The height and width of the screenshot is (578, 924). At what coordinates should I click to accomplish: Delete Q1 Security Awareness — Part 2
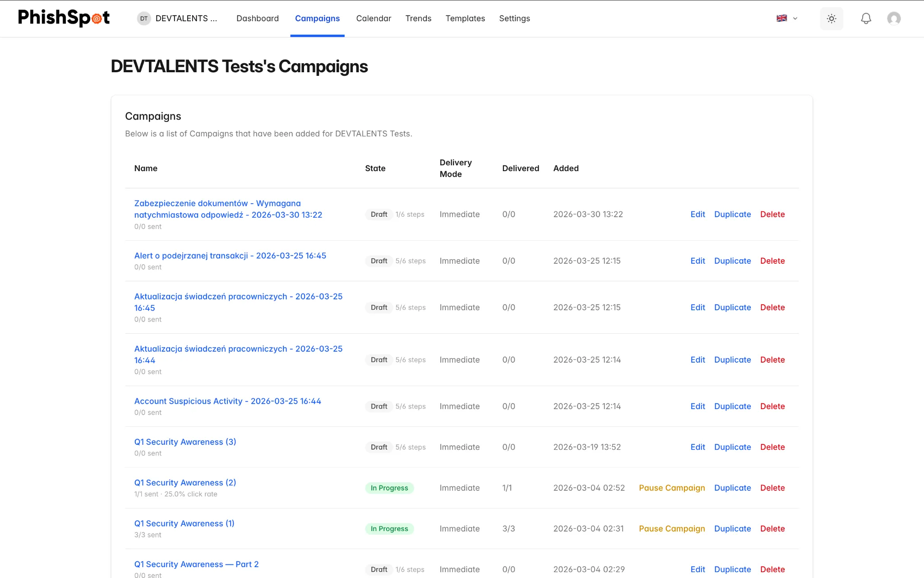click(x=772, y=569)
